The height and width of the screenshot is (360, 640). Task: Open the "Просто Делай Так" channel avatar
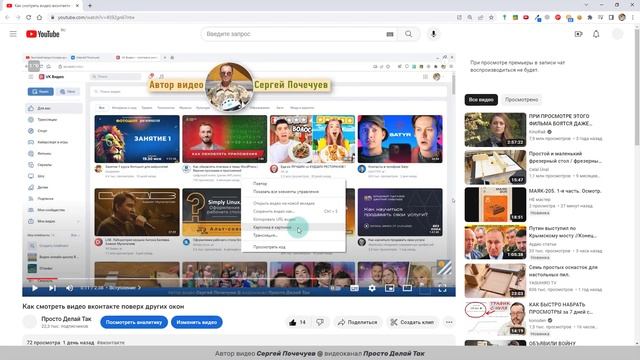[29, 322]
